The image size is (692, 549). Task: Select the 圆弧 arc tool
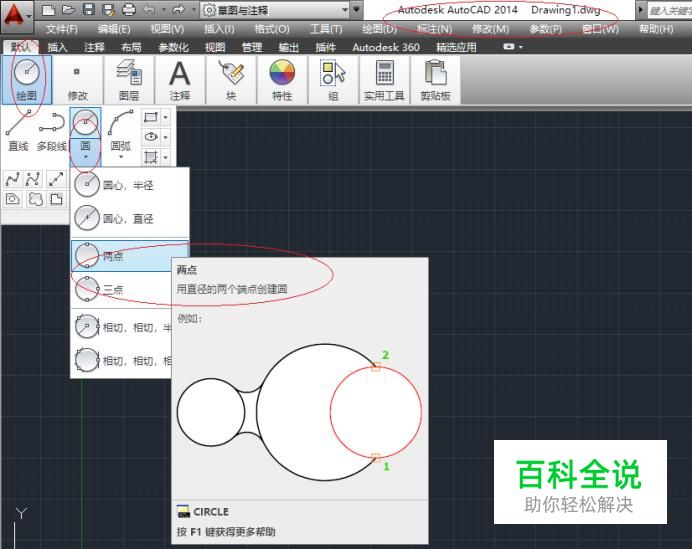pyautogui.click(x=120, y=132)
